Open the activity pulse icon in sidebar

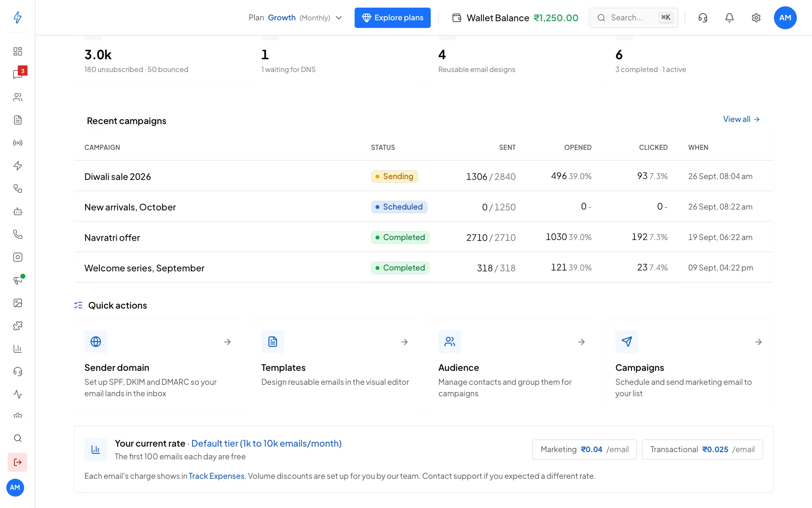click(17, 394)
